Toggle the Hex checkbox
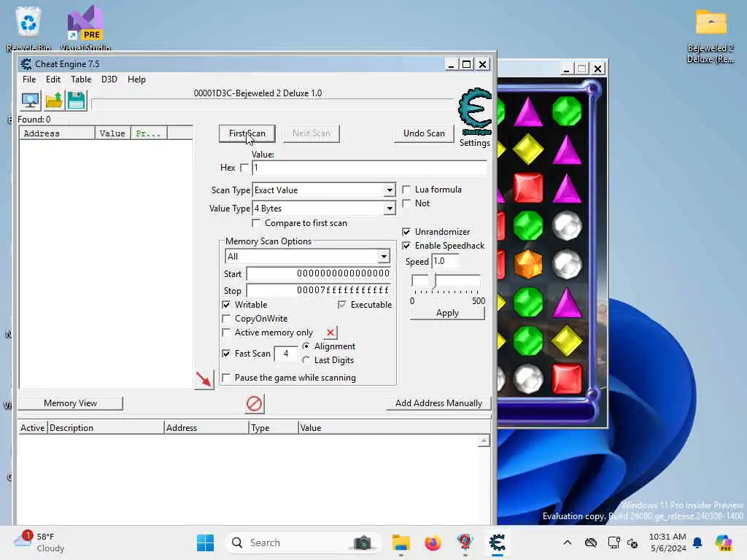Image resolution: width=747 pixels, height=560 pixels. pos(244,168)
